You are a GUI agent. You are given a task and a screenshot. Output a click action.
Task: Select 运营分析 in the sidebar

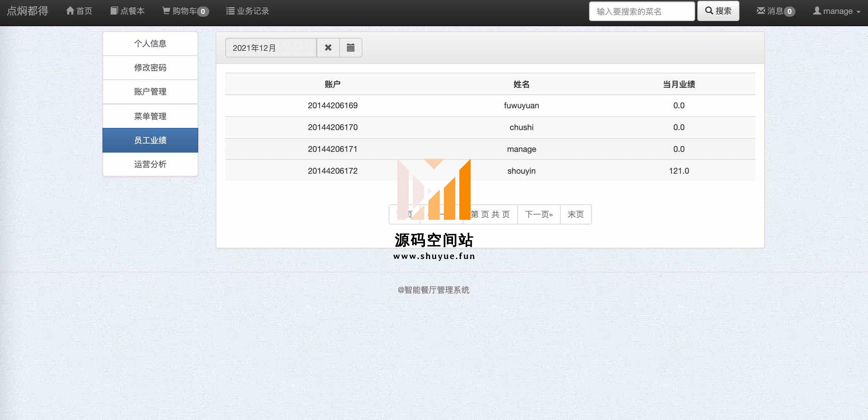pyautogui.click(x=150, y=164)
